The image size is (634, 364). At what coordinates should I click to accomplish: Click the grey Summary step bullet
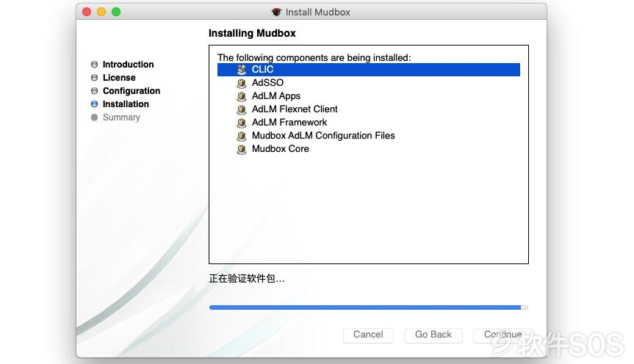94,117
